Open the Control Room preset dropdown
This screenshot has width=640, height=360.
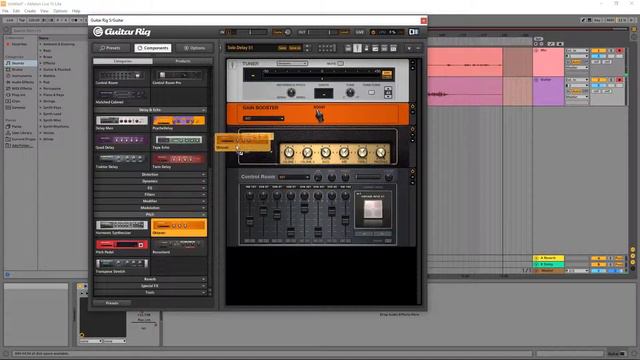(x=294, y=177)
